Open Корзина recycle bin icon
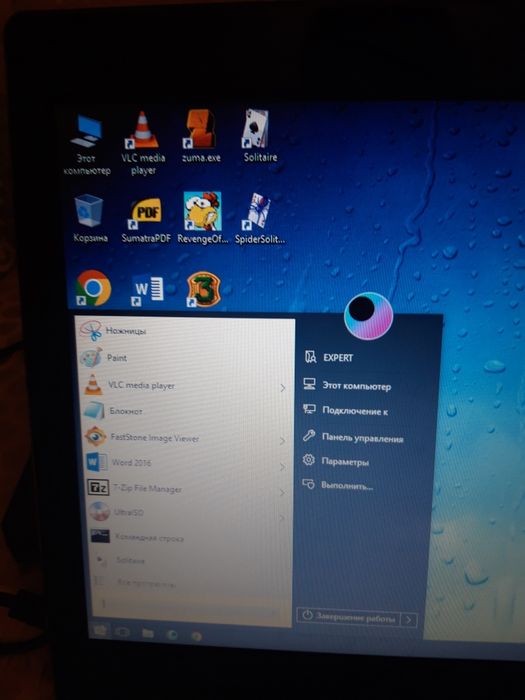The height and width of the screenshot is (700, 525). coord(90,219)
